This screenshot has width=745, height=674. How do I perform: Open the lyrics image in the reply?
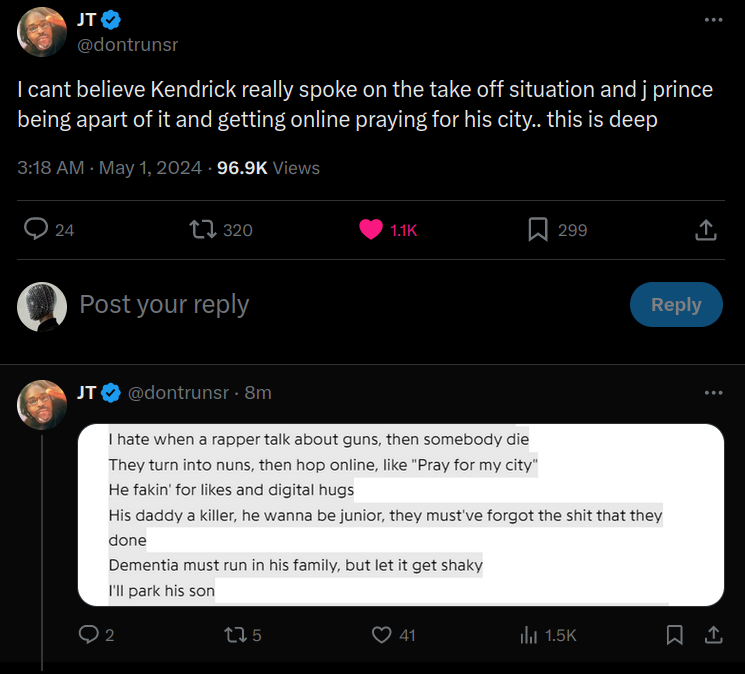click(x=400, y=515)
